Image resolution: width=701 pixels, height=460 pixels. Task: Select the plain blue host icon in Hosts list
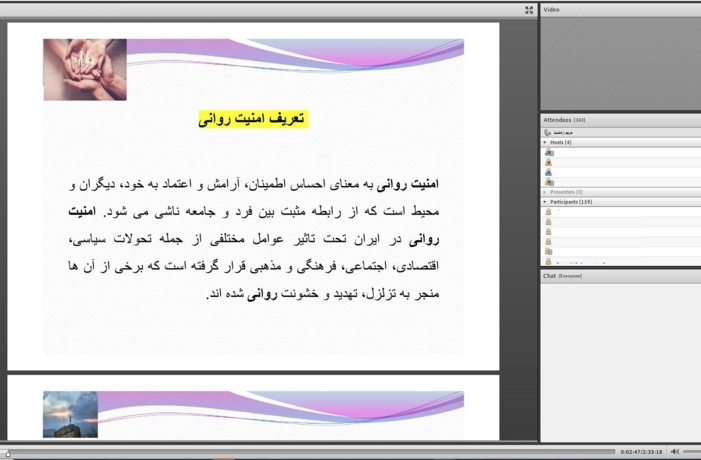[x=549, y=172]
